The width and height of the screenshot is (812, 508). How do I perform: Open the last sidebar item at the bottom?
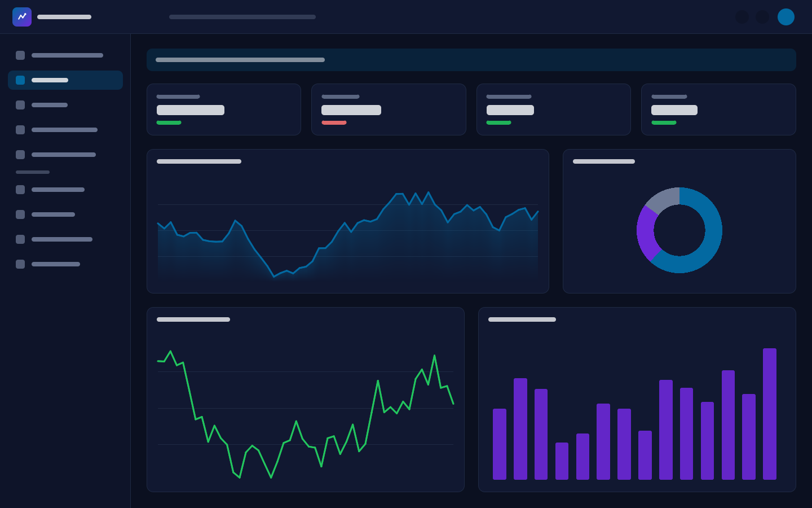[65, 264]
